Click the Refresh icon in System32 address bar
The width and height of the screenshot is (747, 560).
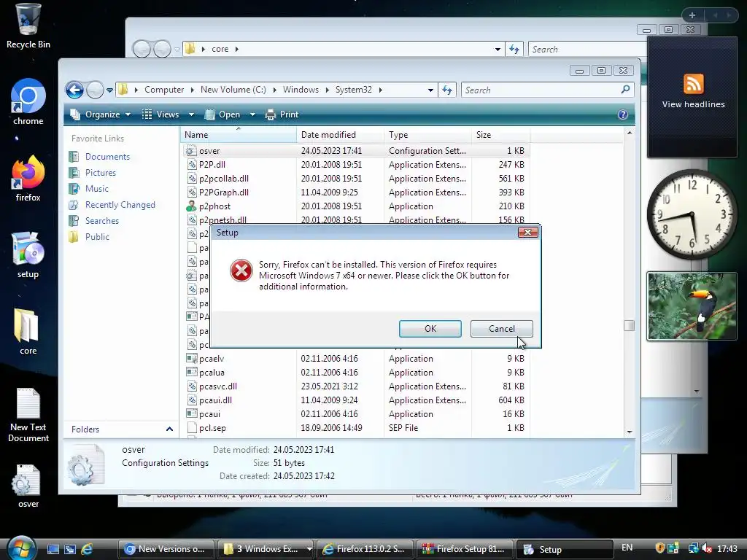[x=447, y=90]
